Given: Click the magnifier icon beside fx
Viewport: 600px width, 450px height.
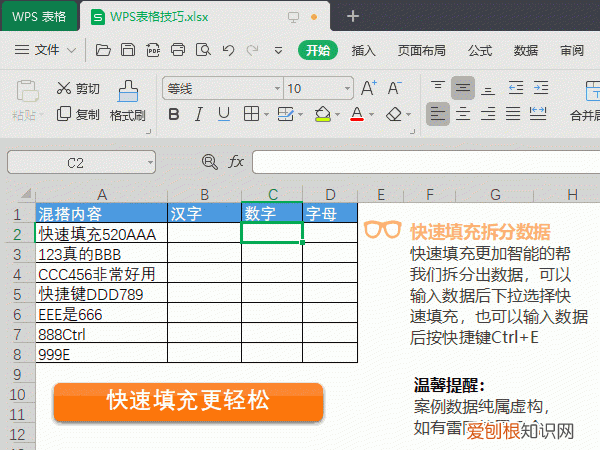Looking at the screenshot, I should [210, 162].
